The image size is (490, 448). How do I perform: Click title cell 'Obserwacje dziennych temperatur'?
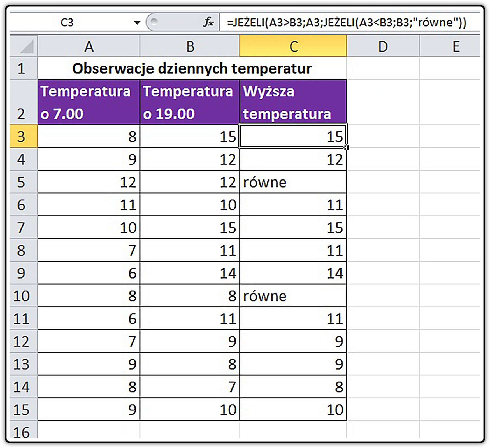click(192, 68)
